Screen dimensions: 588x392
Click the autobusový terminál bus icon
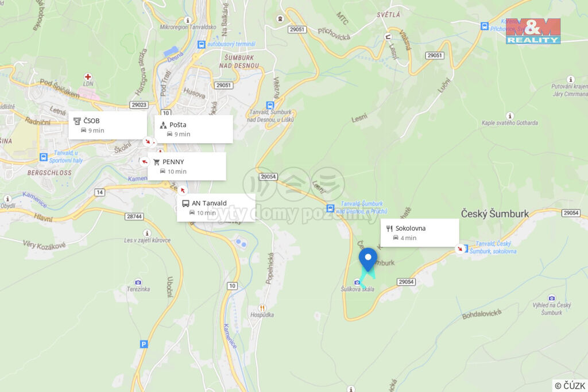pos(202,45)
